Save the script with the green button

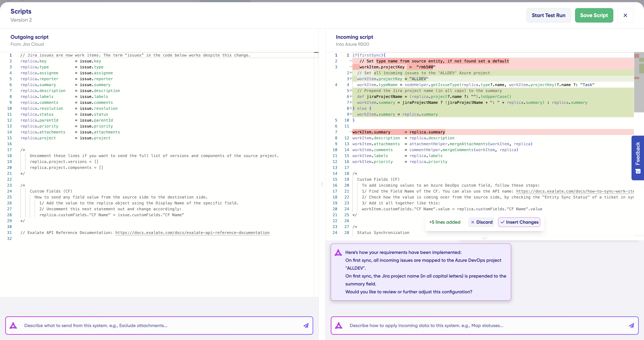tap(594, 15)
